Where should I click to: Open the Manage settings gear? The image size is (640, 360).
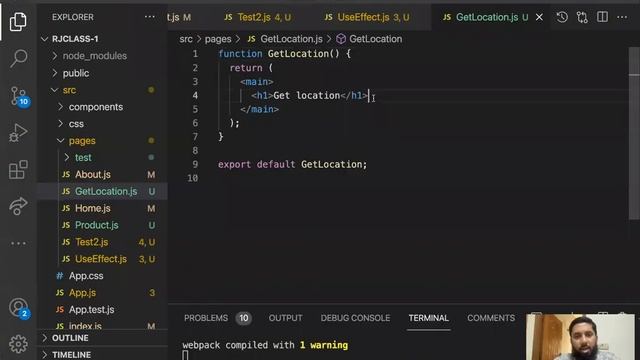[x=18, y=344]
